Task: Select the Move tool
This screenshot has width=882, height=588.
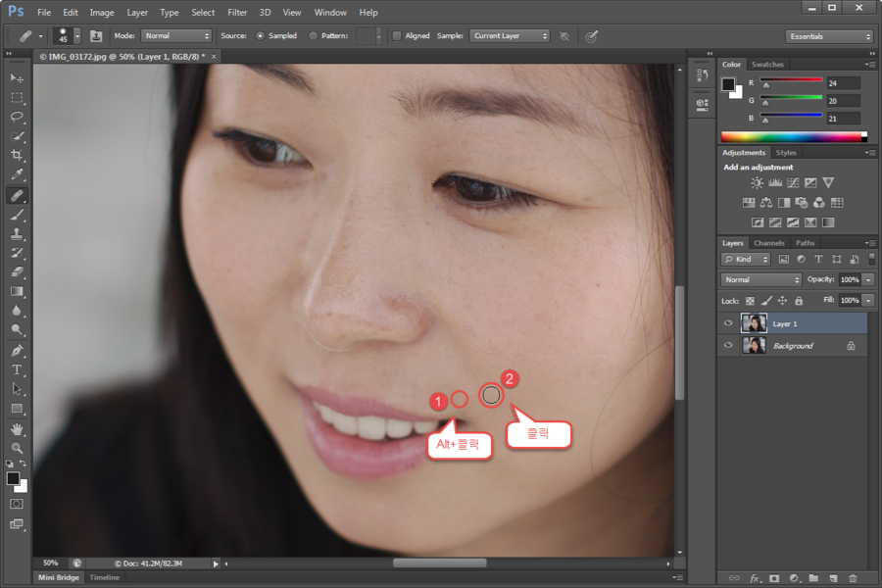Action: (17, 78)
